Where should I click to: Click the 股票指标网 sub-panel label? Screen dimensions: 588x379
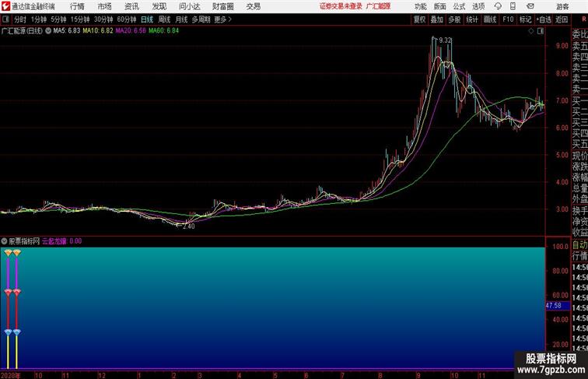pos(24,241)
